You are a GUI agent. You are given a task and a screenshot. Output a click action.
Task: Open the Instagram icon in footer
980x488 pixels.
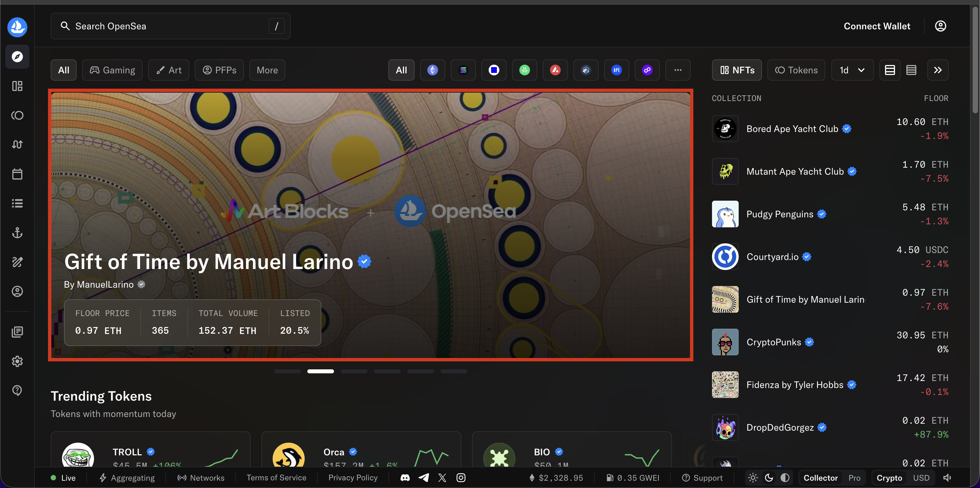point(461,478)
